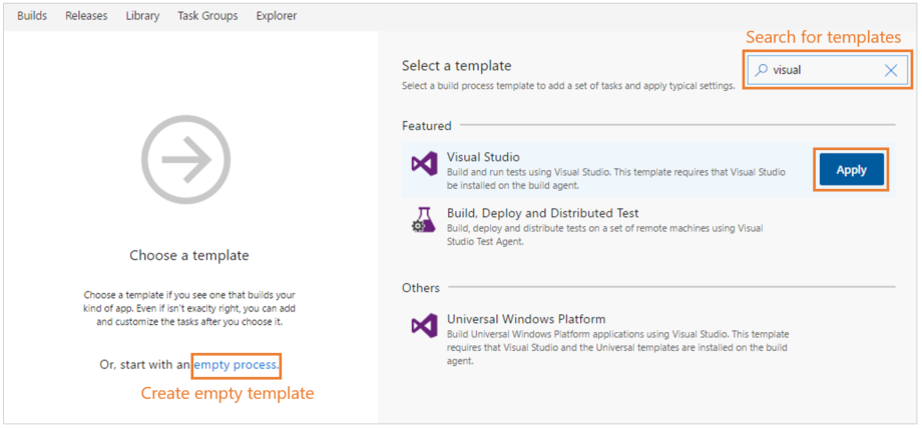Click the 'Select a template' heading

tap(457, 65)
